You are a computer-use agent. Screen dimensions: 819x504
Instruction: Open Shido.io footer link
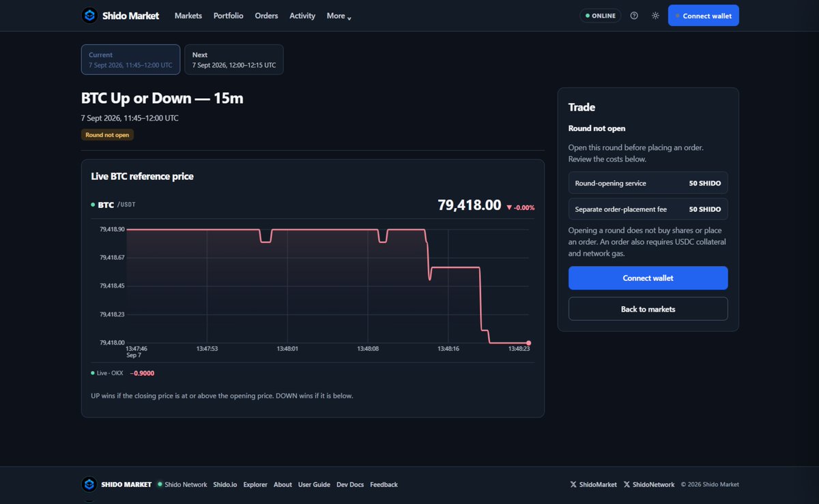click(225, 485)
